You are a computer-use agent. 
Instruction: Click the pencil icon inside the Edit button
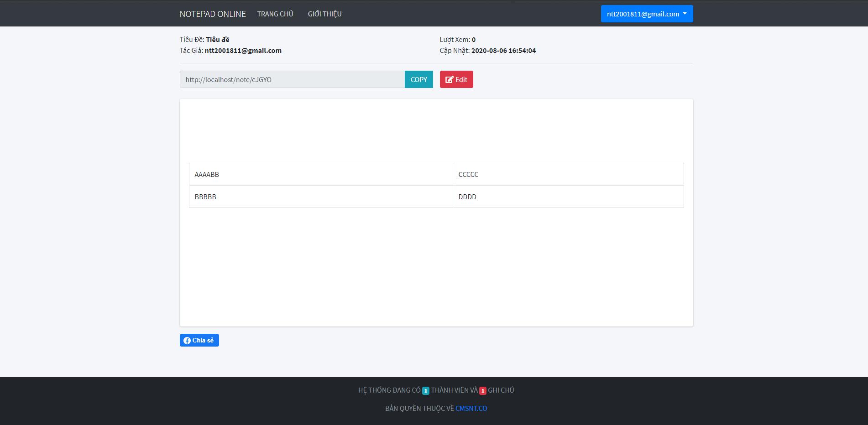[x=450, y=79]
